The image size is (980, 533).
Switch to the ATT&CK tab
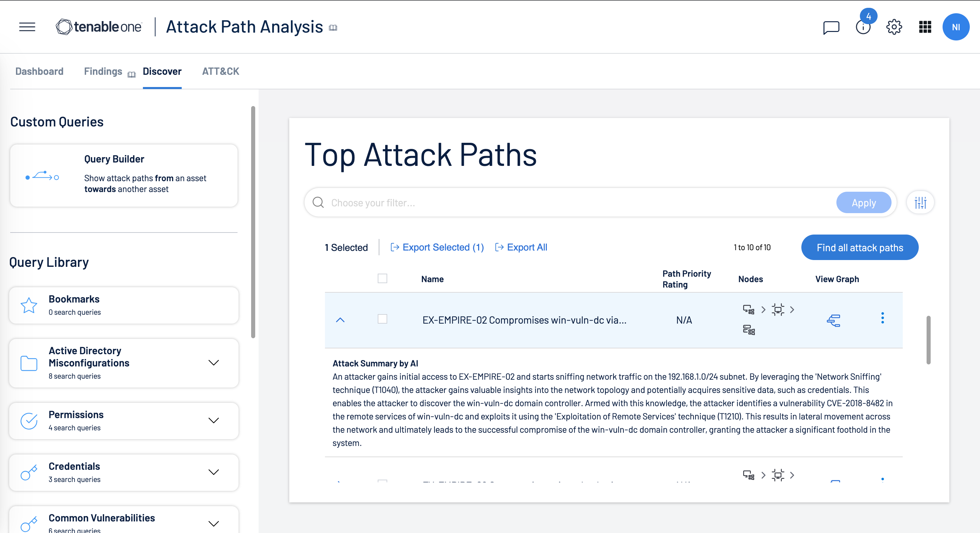(x=221, y=71)
